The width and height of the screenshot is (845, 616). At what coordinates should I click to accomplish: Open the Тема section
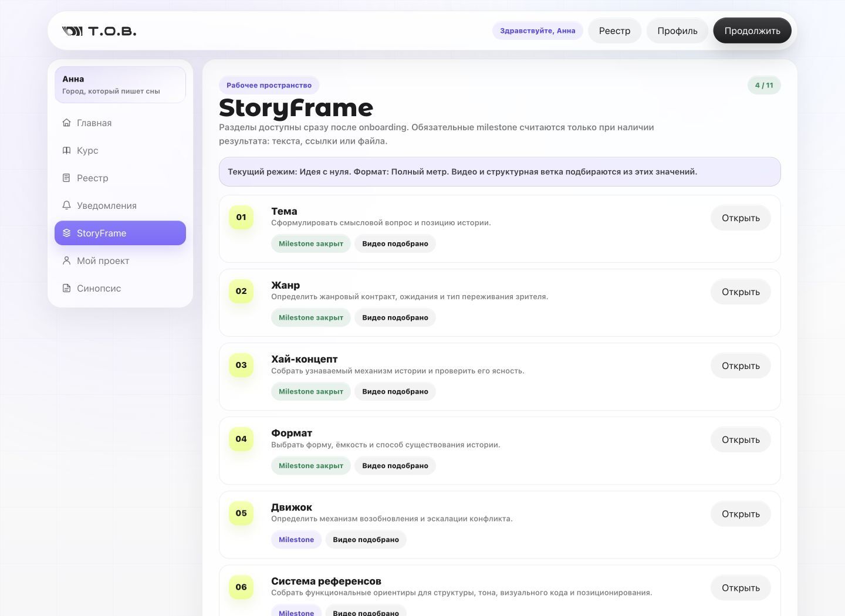click(x=741, y=218)
